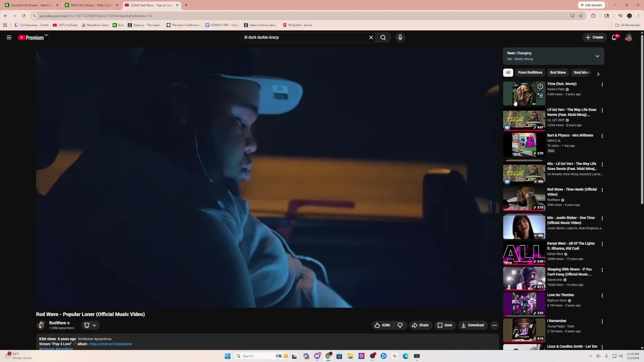The height and width of the screenshot is (362, 644).
Task: Download the current video
Action: click(472, 325)
